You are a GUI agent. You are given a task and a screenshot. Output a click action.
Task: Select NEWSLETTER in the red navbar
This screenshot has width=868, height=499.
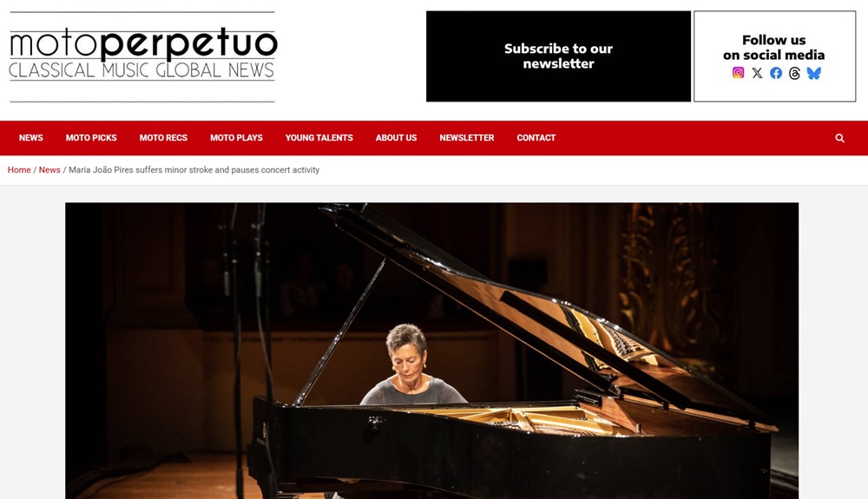467,138
